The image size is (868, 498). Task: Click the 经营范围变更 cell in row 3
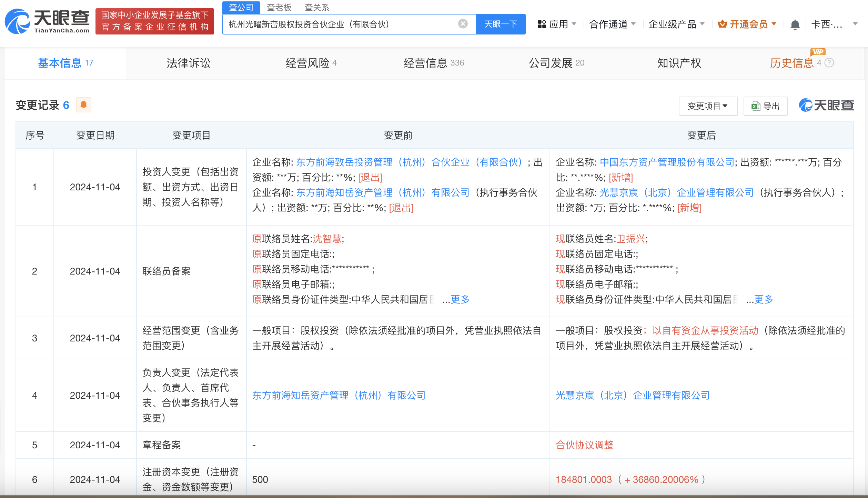pos(191,338)
